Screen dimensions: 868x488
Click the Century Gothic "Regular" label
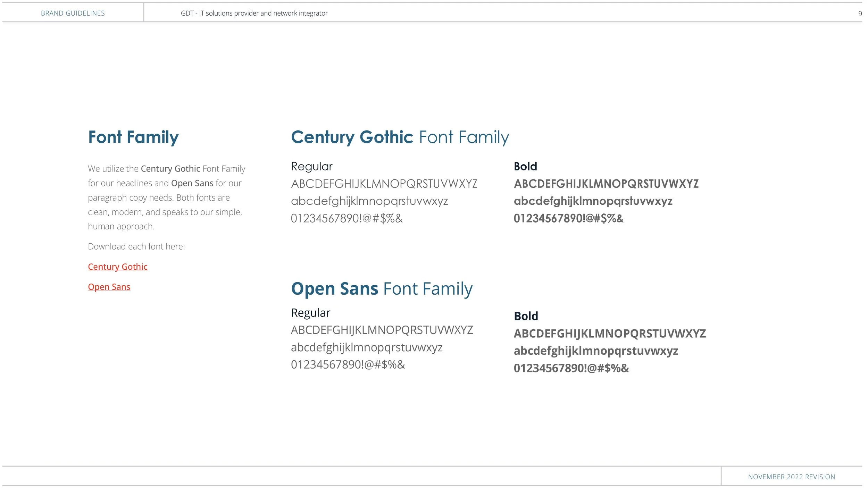[312, 167]
